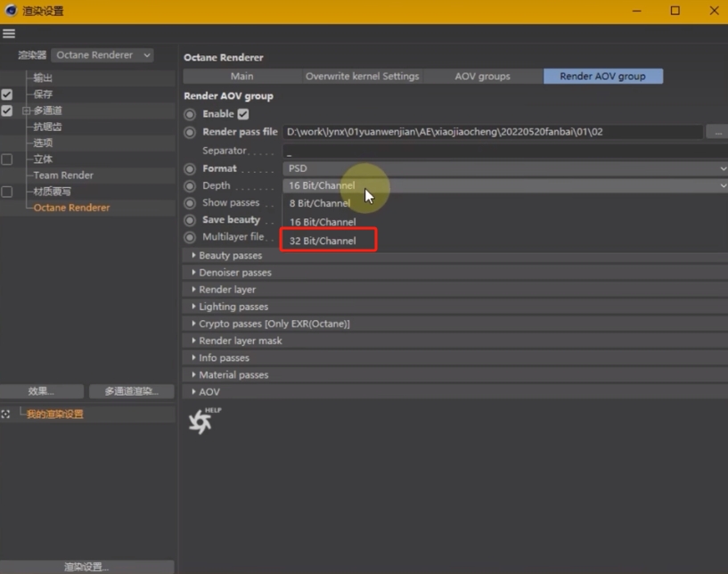Click the render settings preset icon beside 我的渲染设置
728x574 pixels.
coord(5,414)
